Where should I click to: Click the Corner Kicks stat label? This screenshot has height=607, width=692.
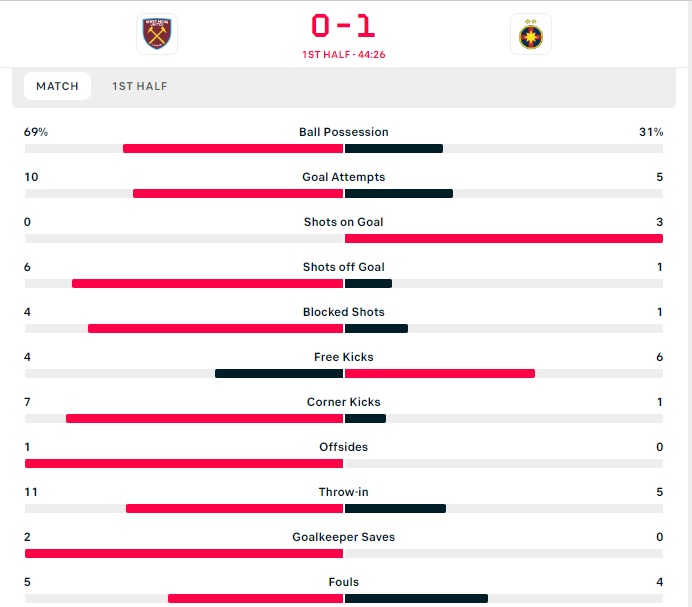[343, 402]
